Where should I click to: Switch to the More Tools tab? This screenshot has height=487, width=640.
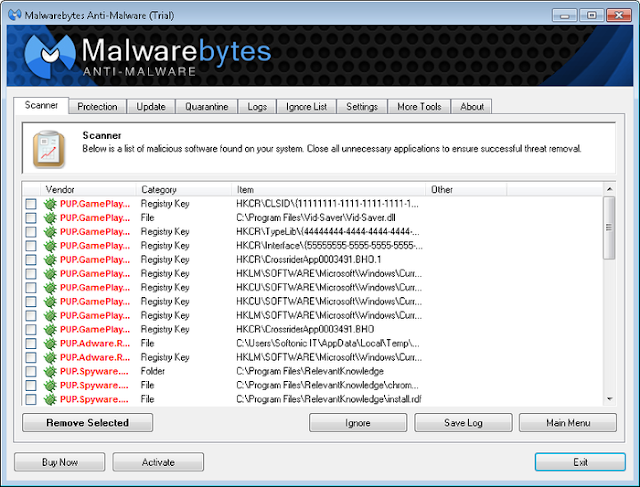419,107
